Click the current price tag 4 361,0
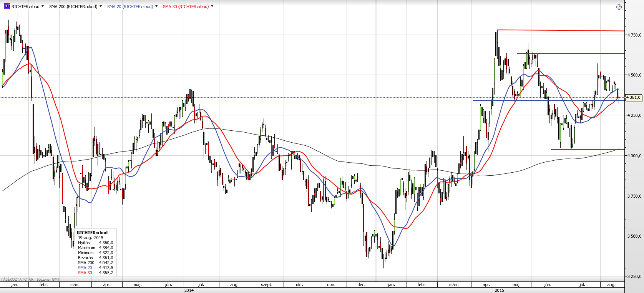 pos(634,98)
